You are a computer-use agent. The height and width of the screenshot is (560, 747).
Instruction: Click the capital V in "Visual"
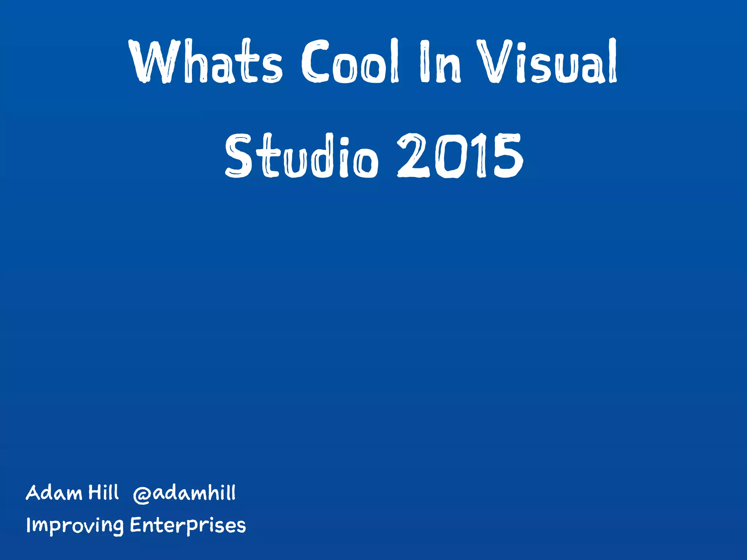click(494, 61)
